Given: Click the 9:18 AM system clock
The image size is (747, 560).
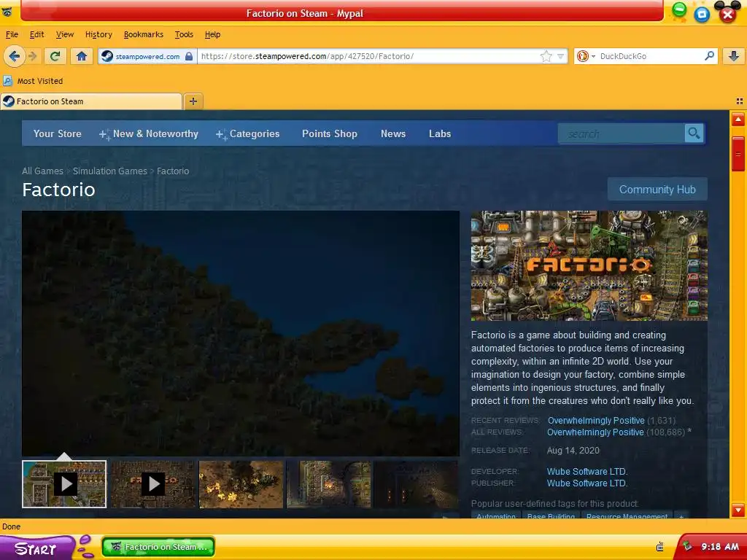Looking at the screenshot, I should click(x=720, y=547).
